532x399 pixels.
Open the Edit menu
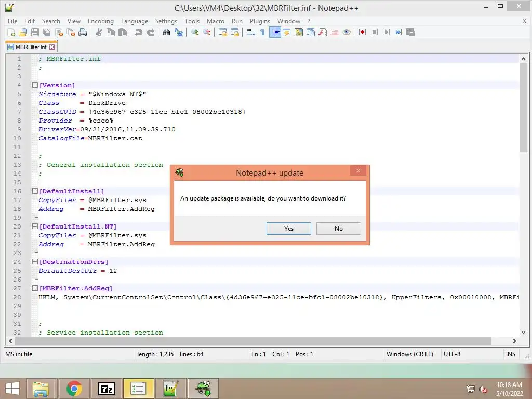[30, 21]
